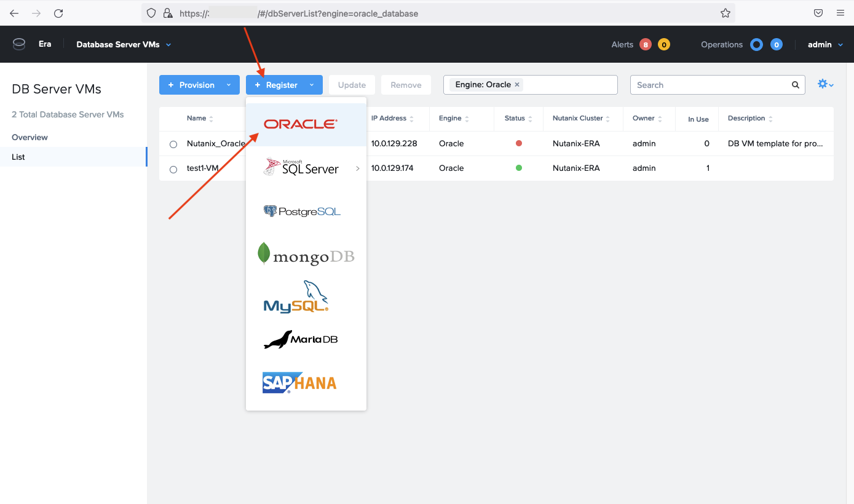Go back with the browser back arrow
The height and width of the screenshot is (504, 854).
(14, 13)
